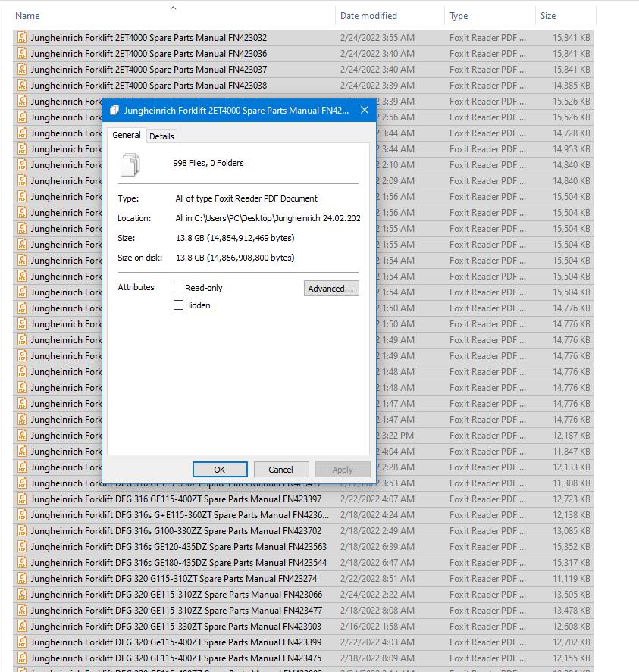Click PDF icon of manual FN423038
The width and height of the screenshot is (639, 672).
22,86
